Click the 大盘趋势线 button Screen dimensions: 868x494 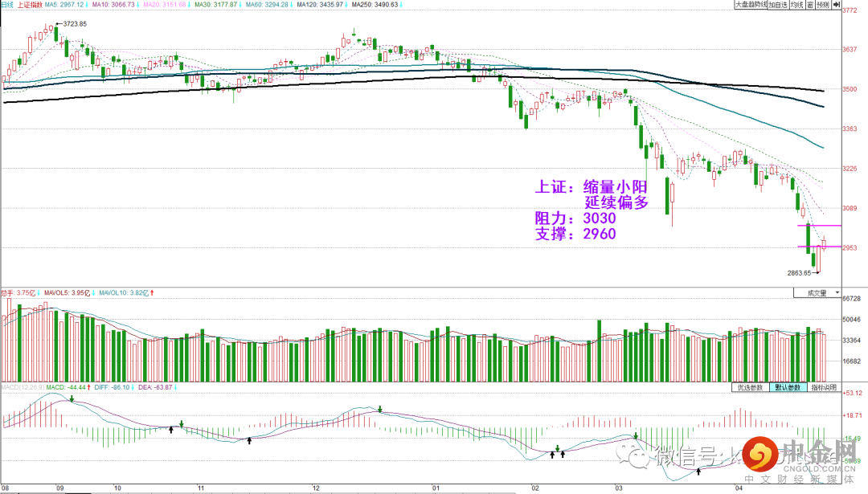pyautogui.click(x=750, y=5)
